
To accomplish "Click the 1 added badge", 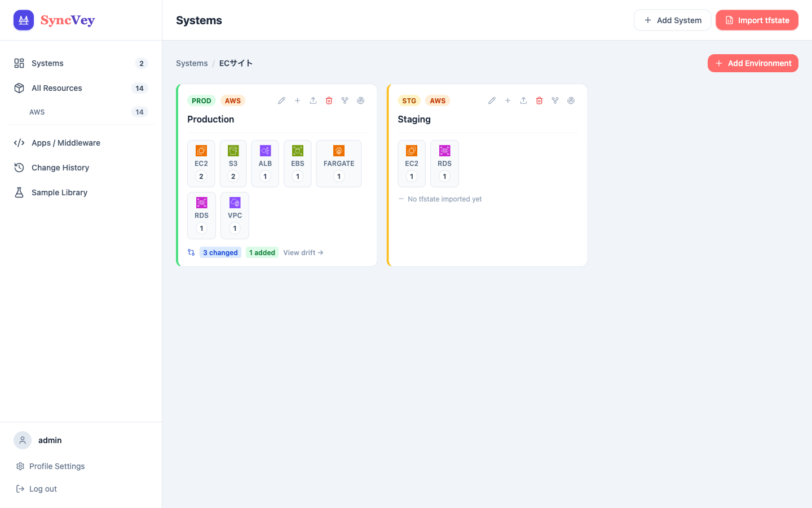I will (x=262, y=253).
